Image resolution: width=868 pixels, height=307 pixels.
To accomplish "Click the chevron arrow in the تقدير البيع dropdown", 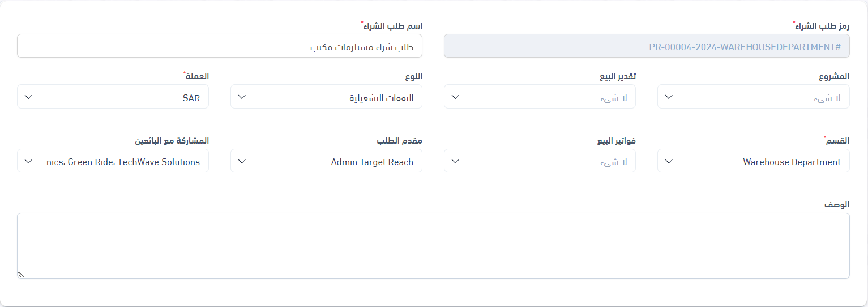I will coord(455,97).
